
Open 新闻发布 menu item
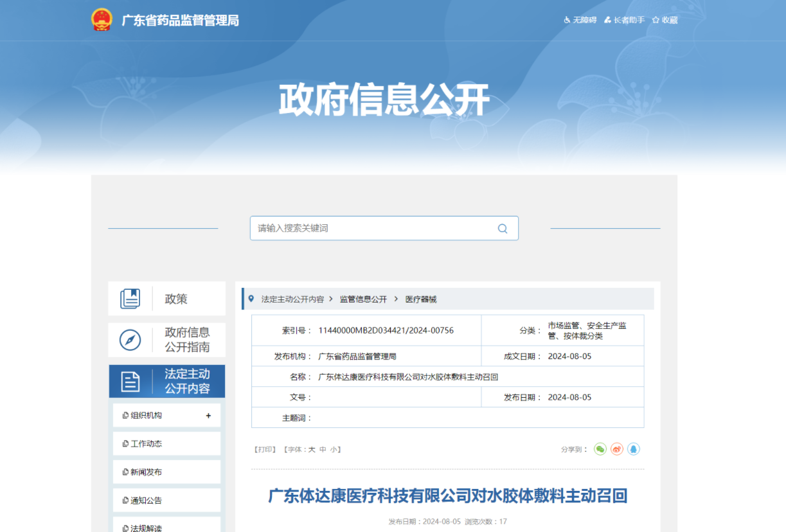[166, 472]
